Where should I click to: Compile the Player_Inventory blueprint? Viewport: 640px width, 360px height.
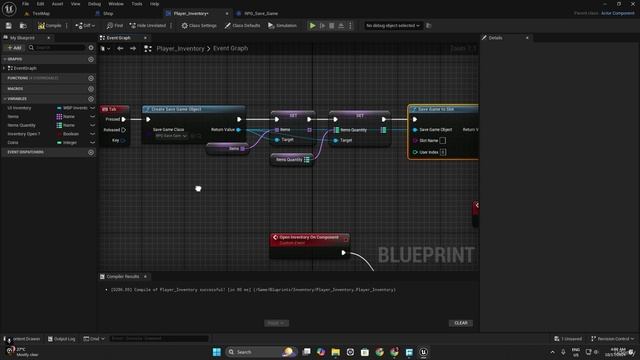pyautogui.click(x=49, y=26)
